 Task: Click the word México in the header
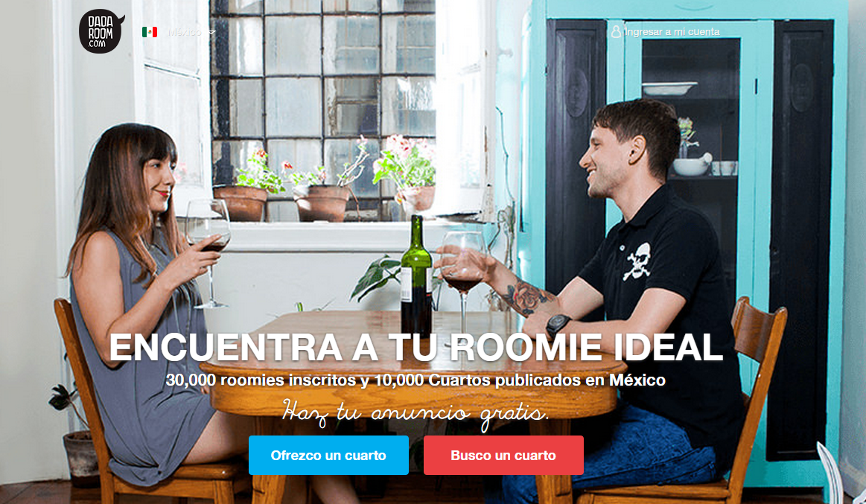185,32
